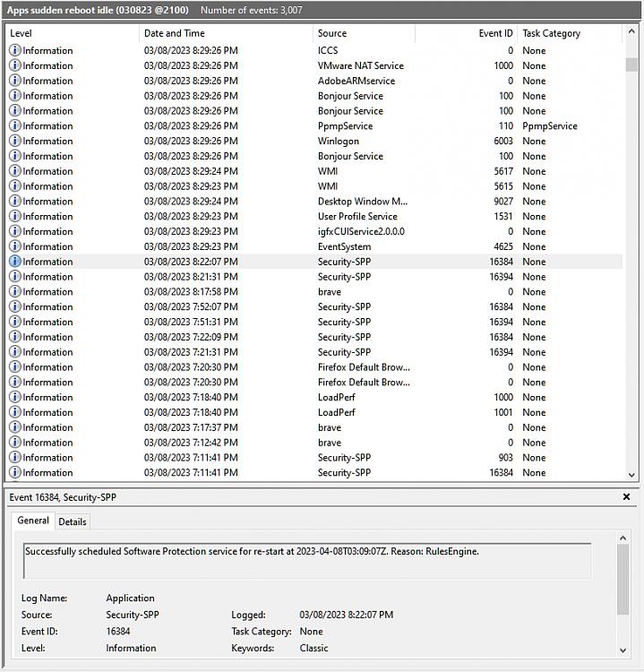Click the info icon of the brave 7:17:37 PM row
The width and height of the screenshot is (644, 672).
[x=15, y=426]
